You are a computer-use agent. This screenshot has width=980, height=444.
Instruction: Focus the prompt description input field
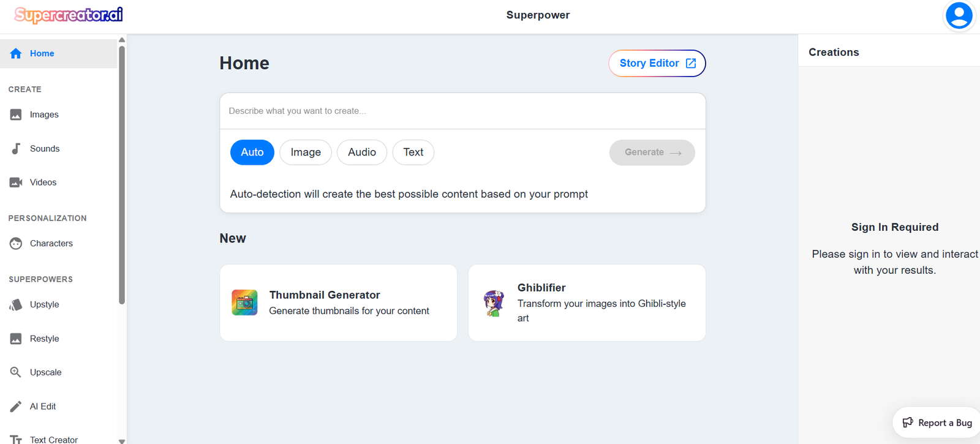pos(462,111)
